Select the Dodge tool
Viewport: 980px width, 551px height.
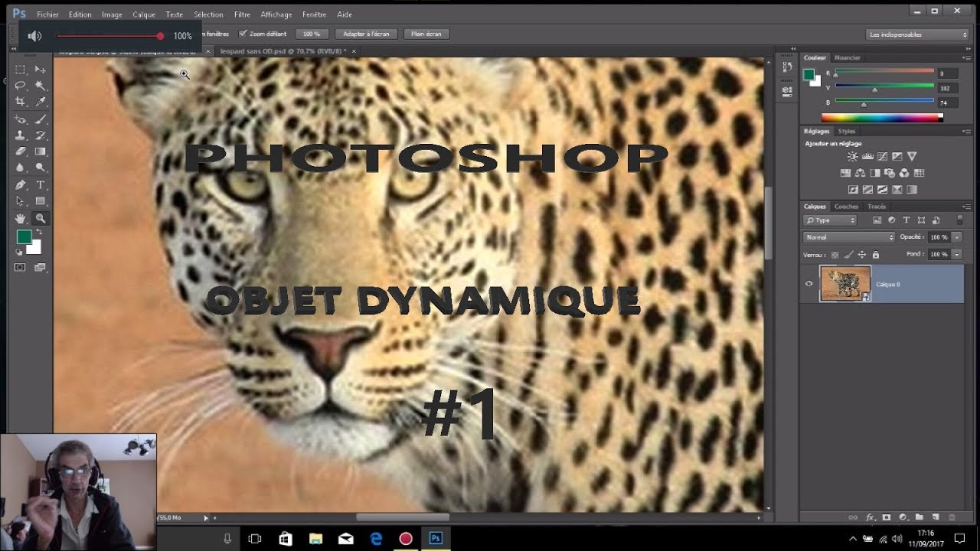41,168
